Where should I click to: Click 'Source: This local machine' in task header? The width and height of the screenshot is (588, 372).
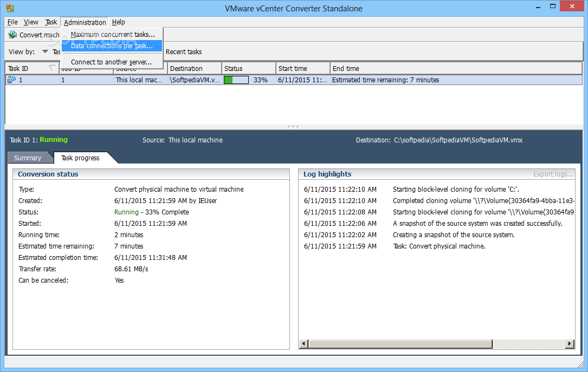click(x=182, y=140)
